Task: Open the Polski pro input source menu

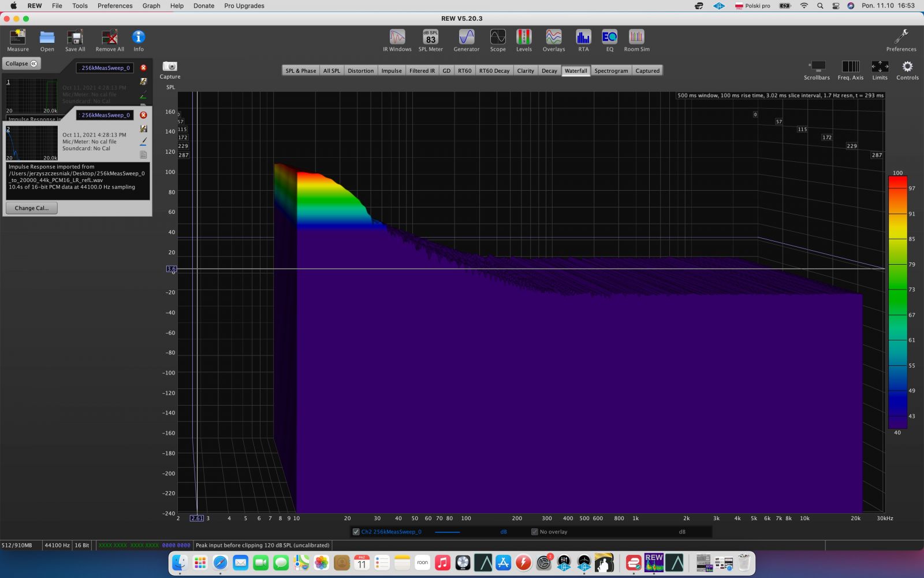Action: 752,6
